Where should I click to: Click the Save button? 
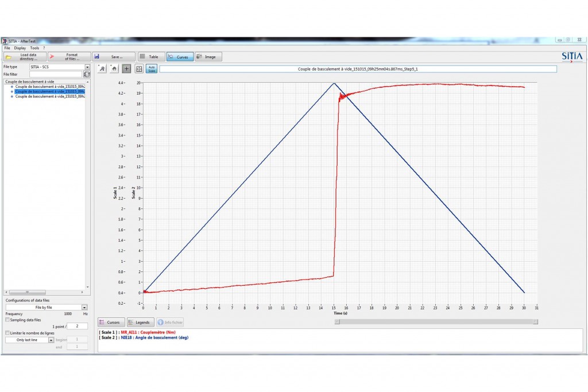click(x=114, y=57)
